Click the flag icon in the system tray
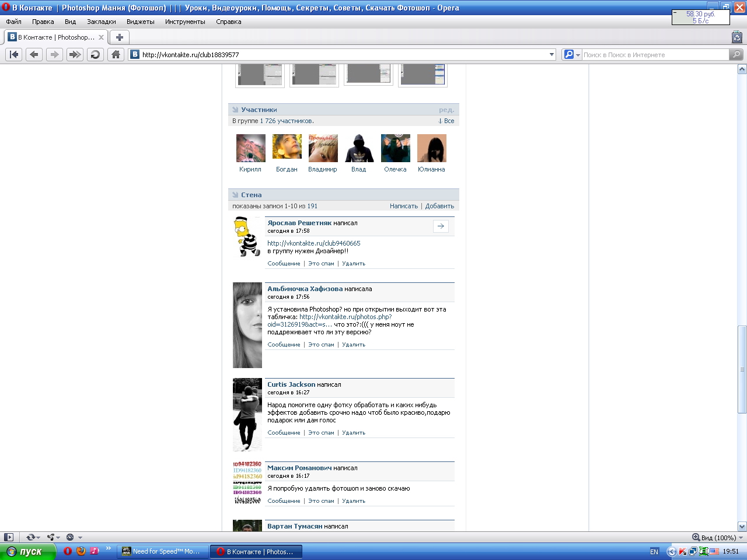Viewport: 747px width, 560px height. click(x=714, y=552)
